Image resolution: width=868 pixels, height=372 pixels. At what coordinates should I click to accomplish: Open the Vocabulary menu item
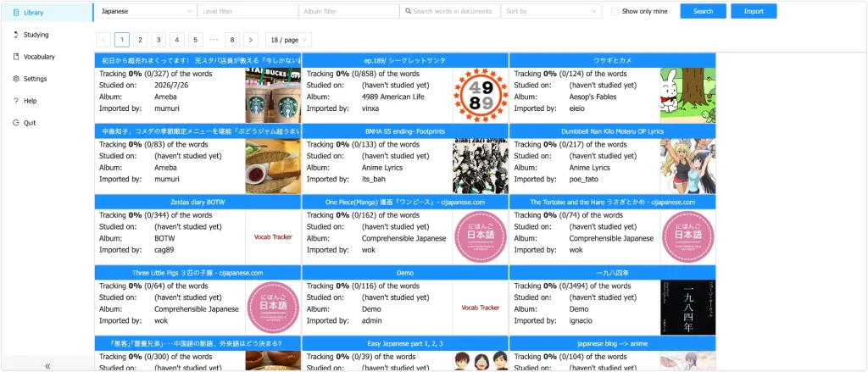(x=47, y=57)
